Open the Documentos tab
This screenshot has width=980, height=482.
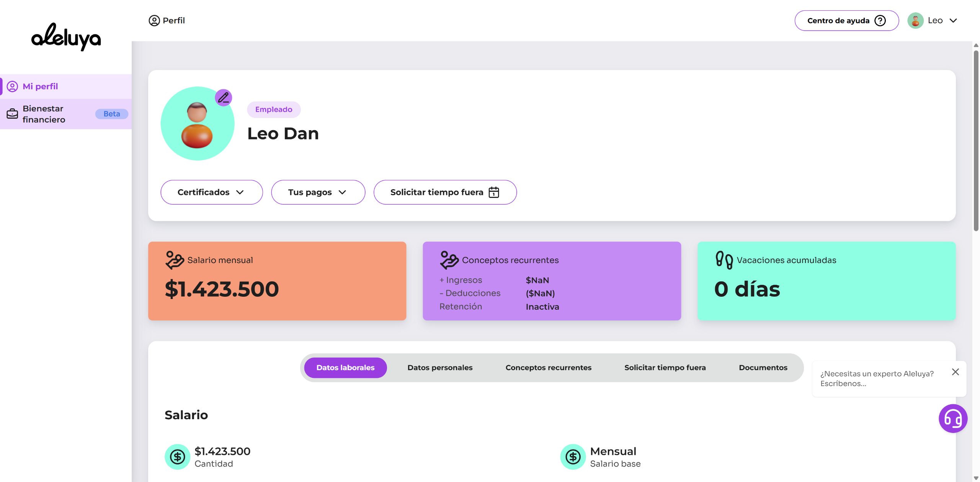tap(763, 368)
